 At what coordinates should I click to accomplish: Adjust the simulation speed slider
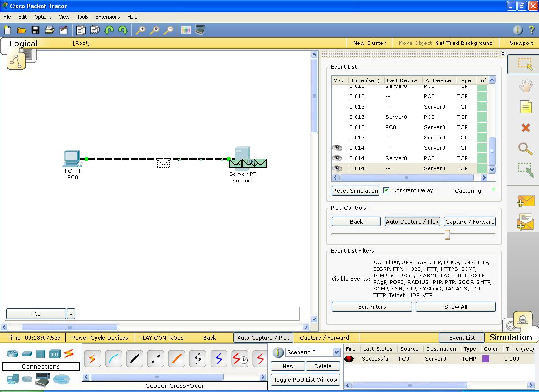[447, 234]
